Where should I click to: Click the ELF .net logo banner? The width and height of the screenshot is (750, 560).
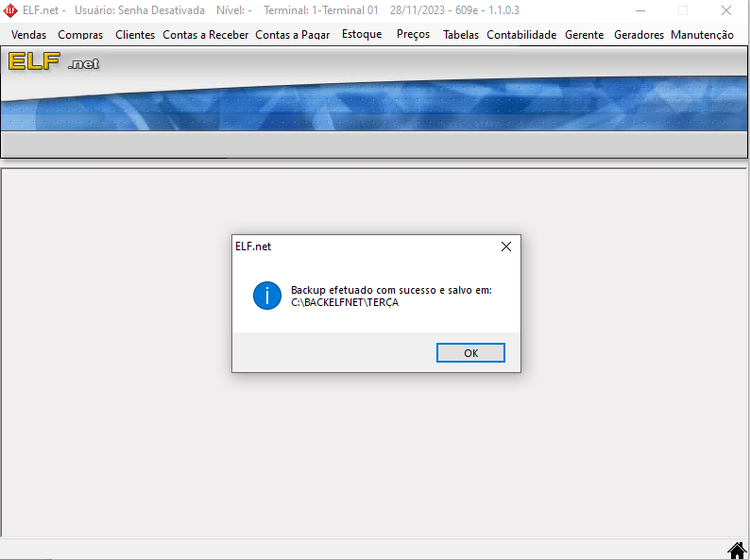click(54, 61)
